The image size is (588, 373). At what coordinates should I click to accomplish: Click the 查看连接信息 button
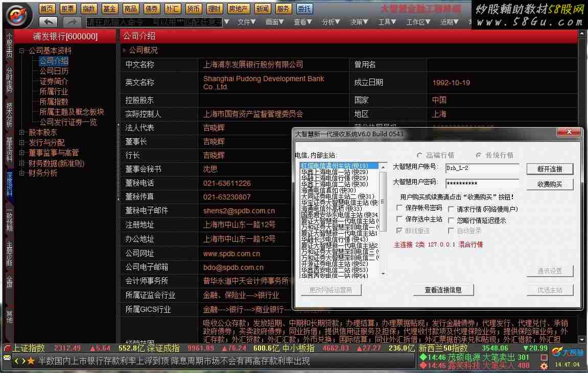[443, 290]
